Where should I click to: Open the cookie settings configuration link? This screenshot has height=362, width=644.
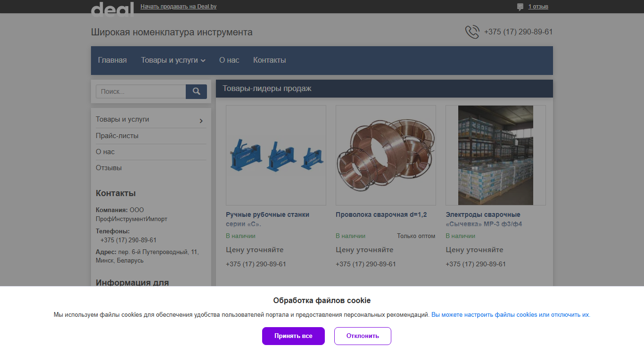tap(511, 315)
